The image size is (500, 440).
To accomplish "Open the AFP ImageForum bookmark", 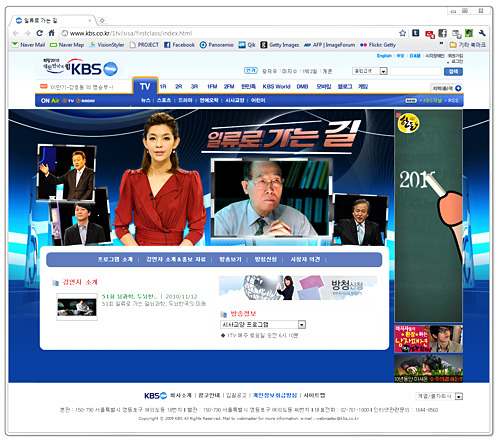I will [x=329, y=45].
